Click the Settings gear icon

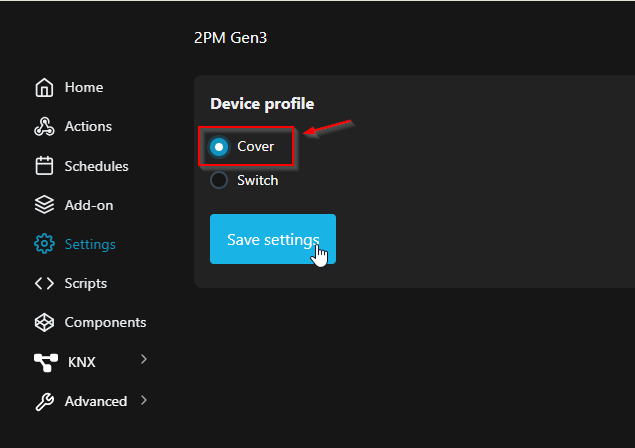[x=44, y=244]
